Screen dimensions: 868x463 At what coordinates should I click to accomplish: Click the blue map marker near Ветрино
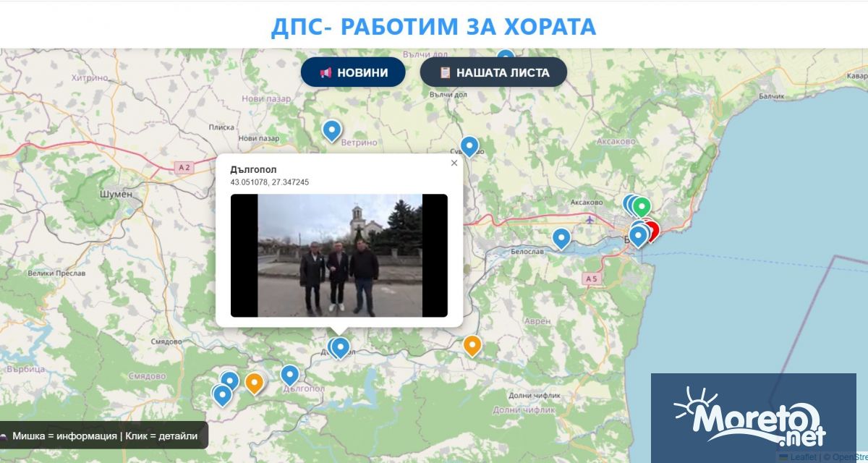[331, 130]
